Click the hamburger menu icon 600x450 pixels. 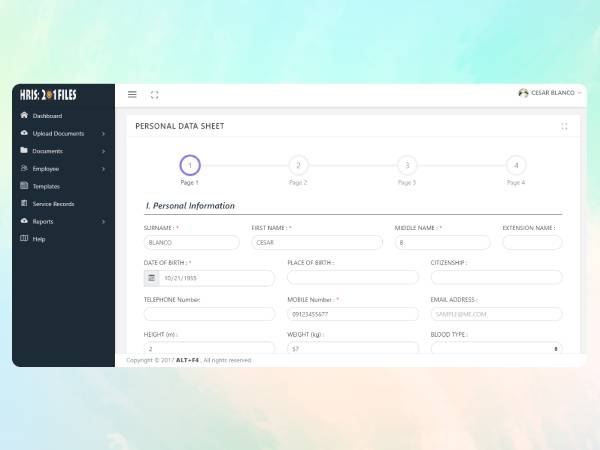(x=132, y=95)
